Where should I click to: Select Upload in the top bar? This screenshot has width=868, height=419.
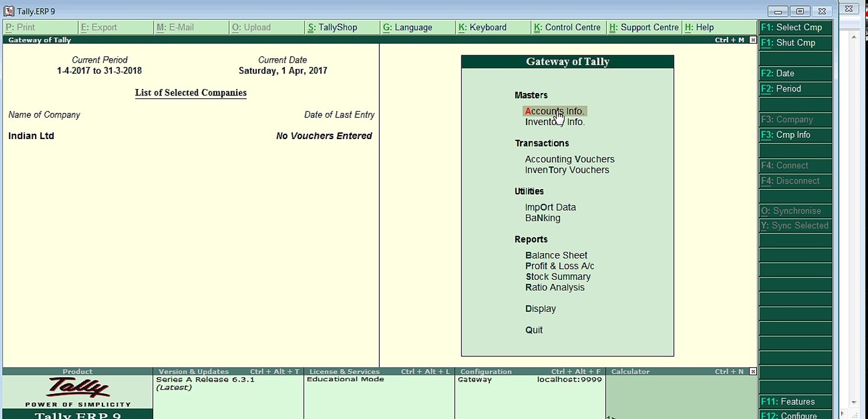click(267, 27)
